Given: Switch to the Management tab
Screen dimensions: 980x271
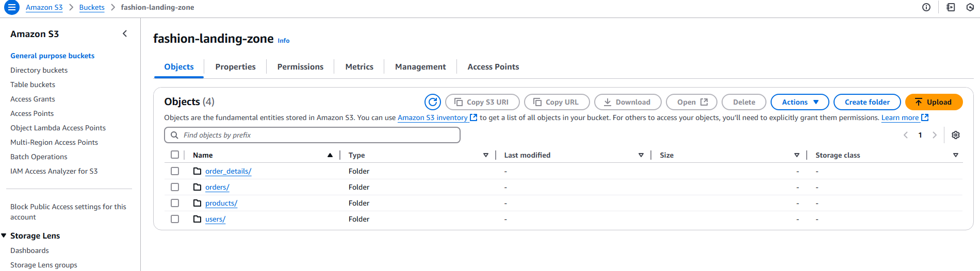Looking at the screenshot, I should click(420, 67).
